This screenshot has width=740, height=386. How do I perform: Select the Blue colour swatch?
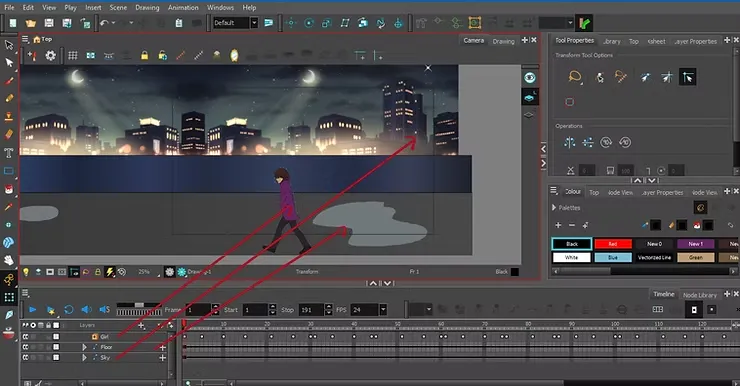[613, 258]
